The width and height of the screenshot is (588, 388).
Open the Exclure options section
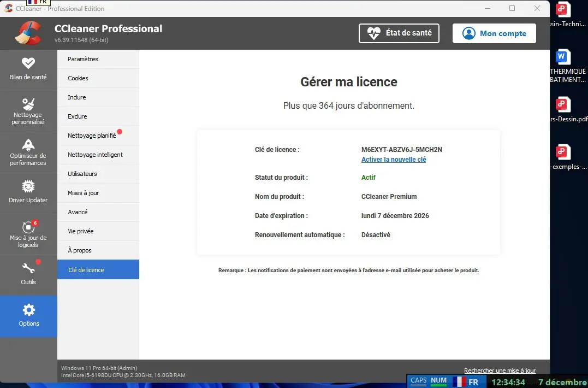(x=98, y=116)
